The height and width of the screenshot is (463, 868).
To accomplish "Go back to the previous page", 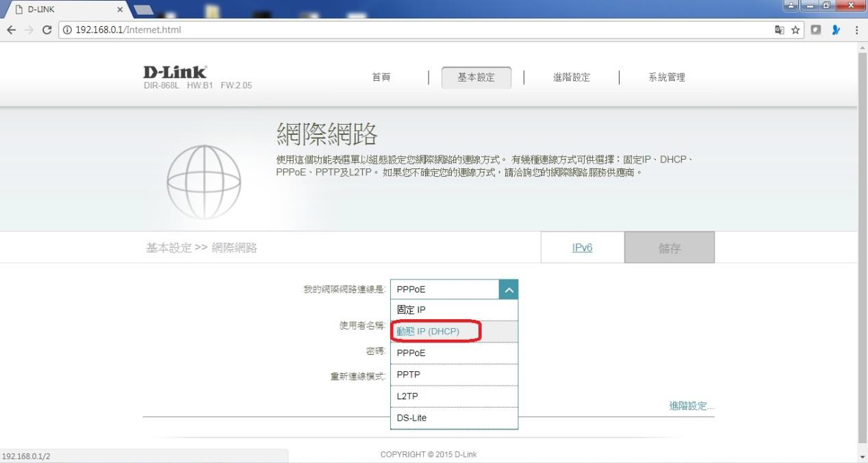I will pos(11,30).
